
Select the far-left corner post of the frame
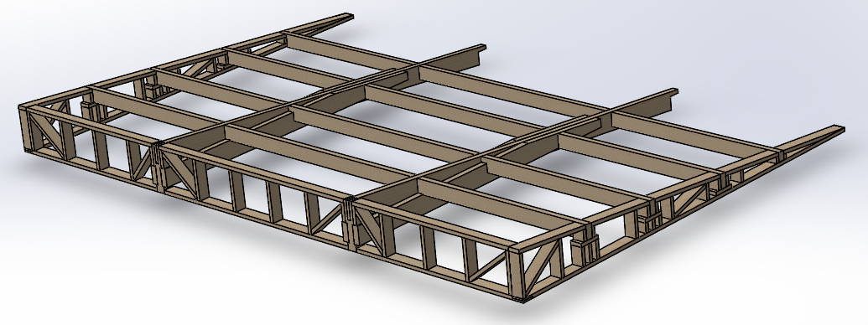coord(25,128)
